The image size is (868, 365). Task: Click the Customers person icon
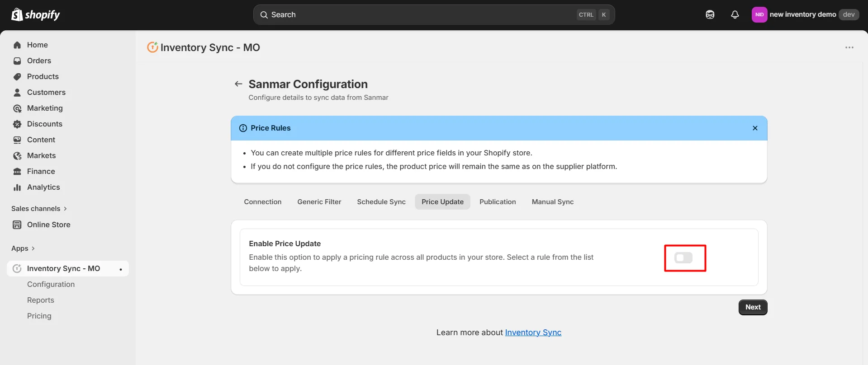(x=17, y=93)
